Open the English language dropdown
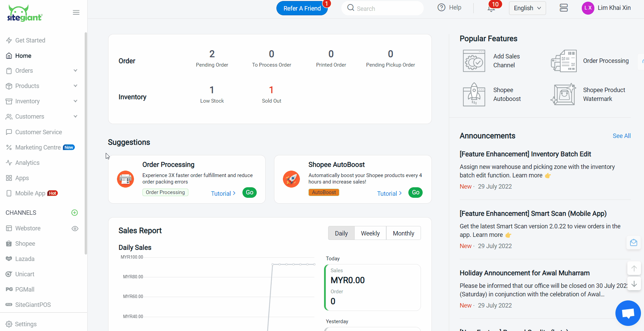Image resolution: width=644 pixels, height=331 pixels. click(x=527, y=8)
